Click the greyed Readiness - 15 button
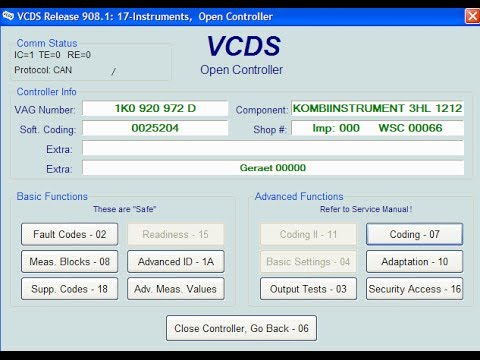 [x=176, y=234]
